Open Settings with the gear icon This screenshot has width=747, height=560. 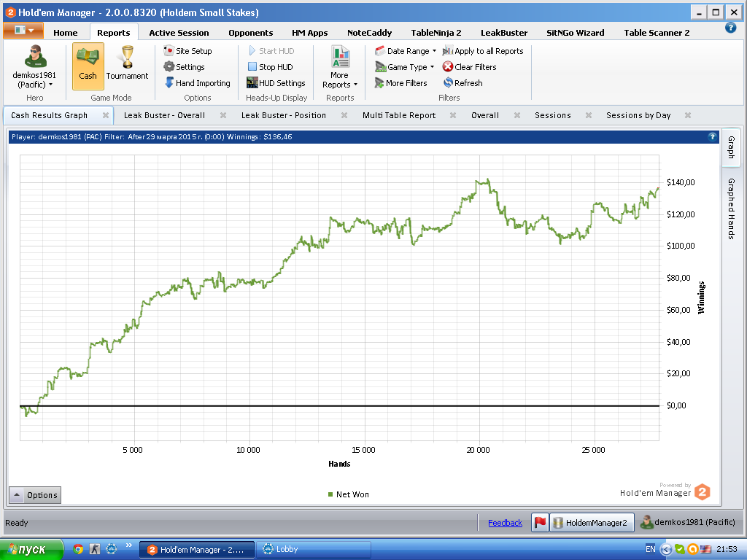[x=184, y=67]
